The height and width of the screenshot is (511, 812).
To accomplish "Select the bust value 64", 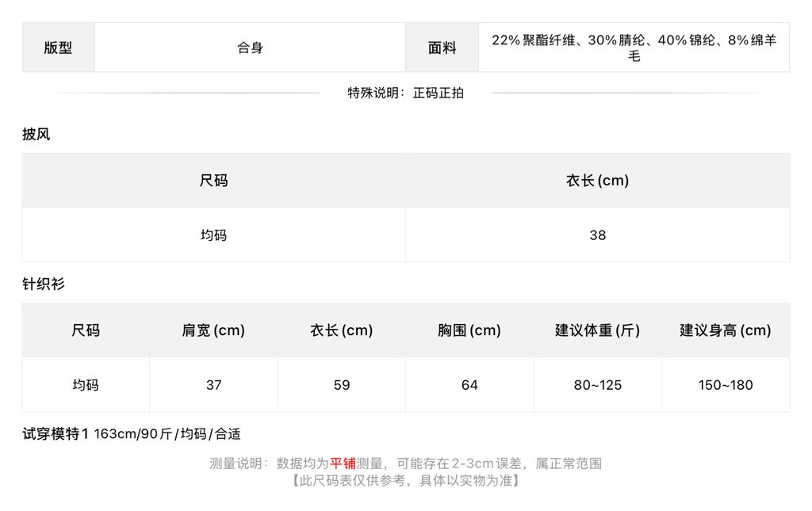I will tap(469, 385).
